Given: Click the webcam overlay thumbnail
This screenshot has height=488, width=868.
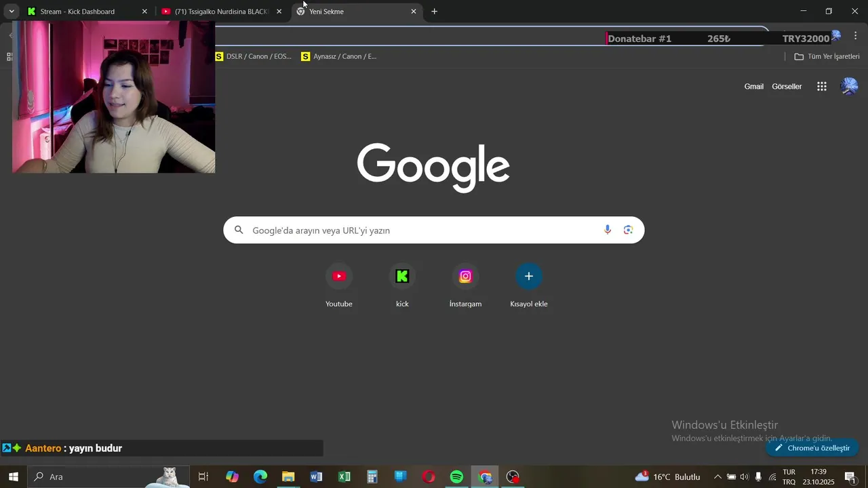Looking at the screenshot, I should pyautogui.click(x=114, y=97).
